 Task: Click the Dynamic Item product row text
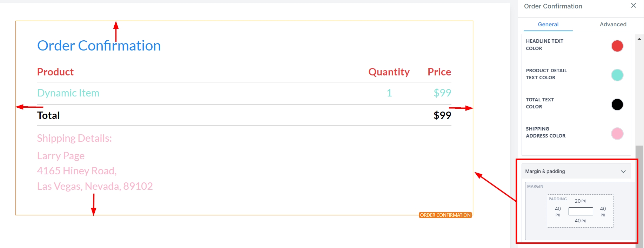68,93
